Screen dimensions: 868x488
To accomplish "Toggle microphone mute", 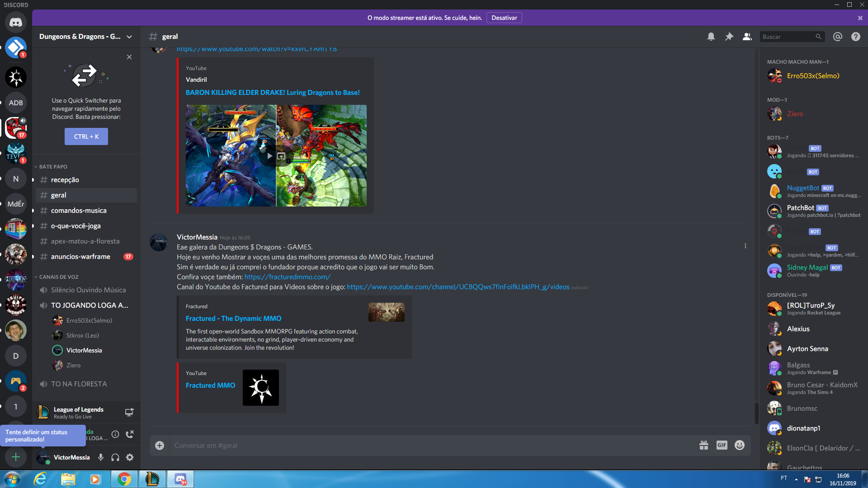I will tap(101, 457).
